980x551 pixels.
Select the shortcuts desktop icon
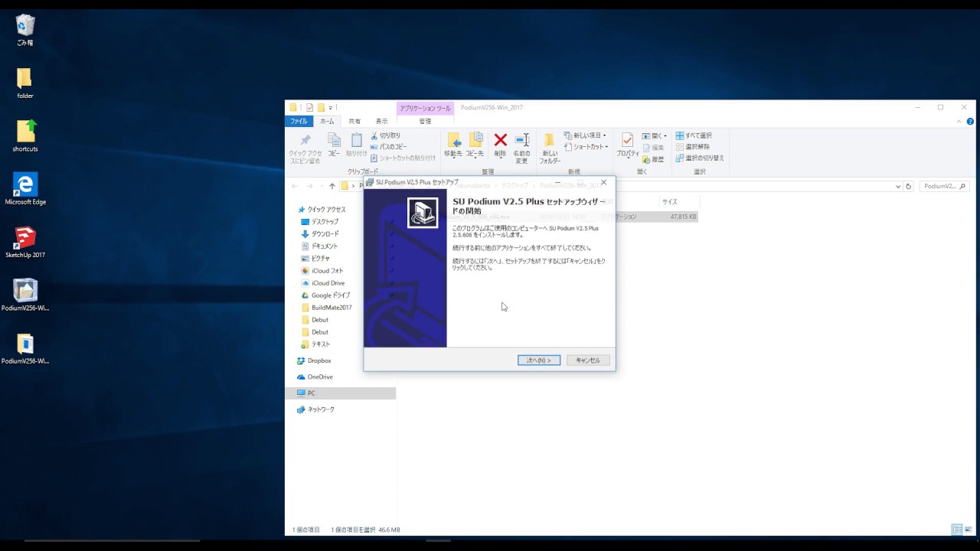[x=25, y=136]
